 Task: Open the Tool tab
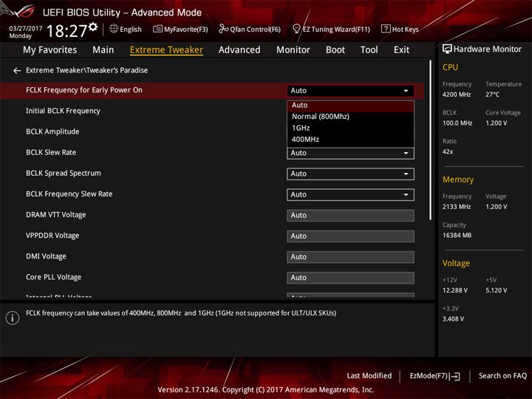[x=369, y=50]
